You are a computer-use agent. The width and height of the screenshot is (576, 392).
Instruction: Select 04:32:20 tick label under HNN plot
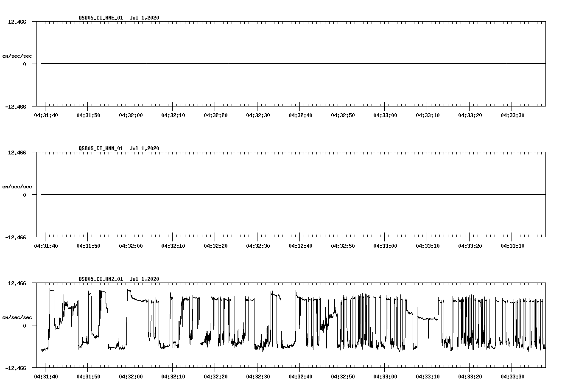tap(215, 246)
